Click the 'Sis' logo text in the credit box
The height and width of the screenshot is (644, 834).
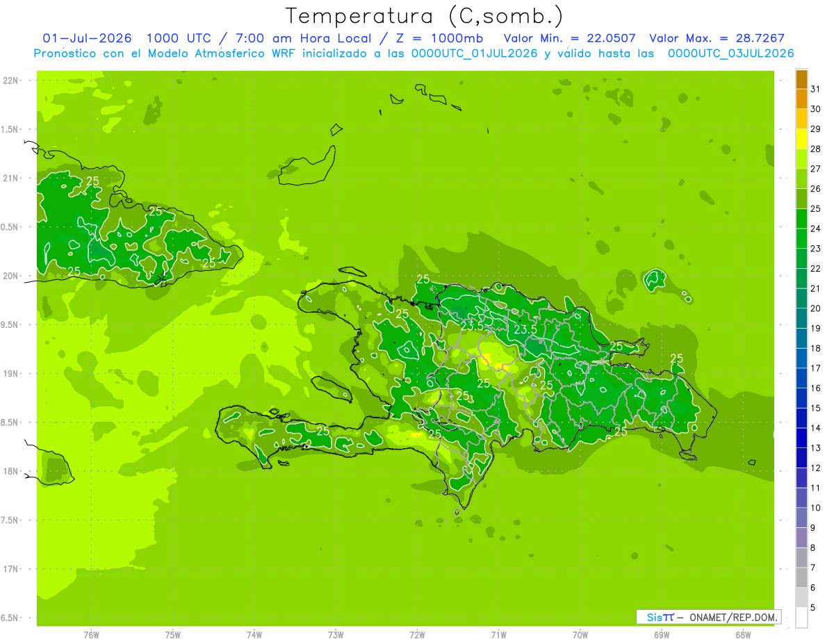point(654,617)
